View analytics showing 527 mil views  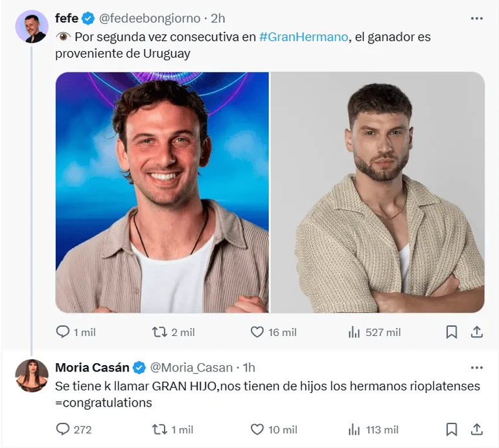[x=354, y=332]
